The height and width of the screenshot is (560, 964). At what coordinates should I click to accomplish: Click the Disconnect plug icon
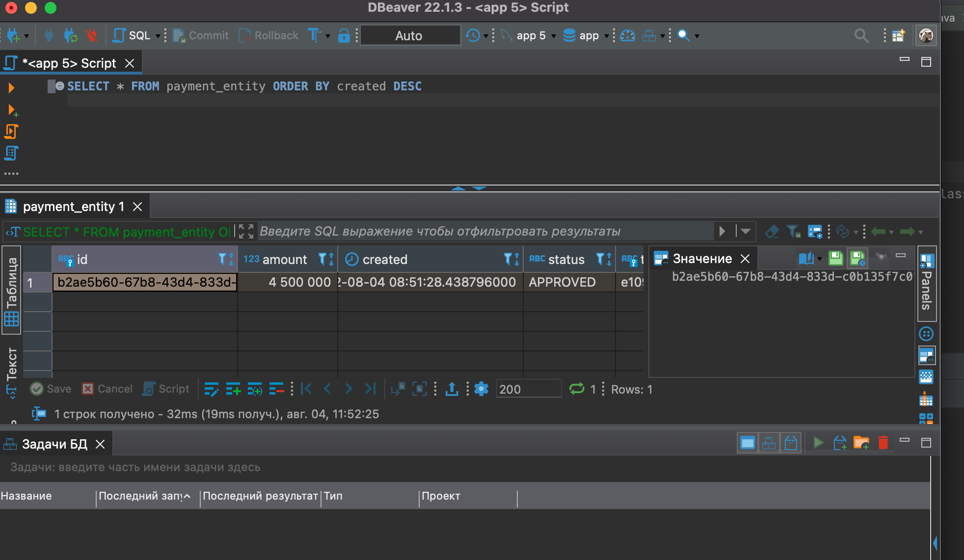click(91, 35)
